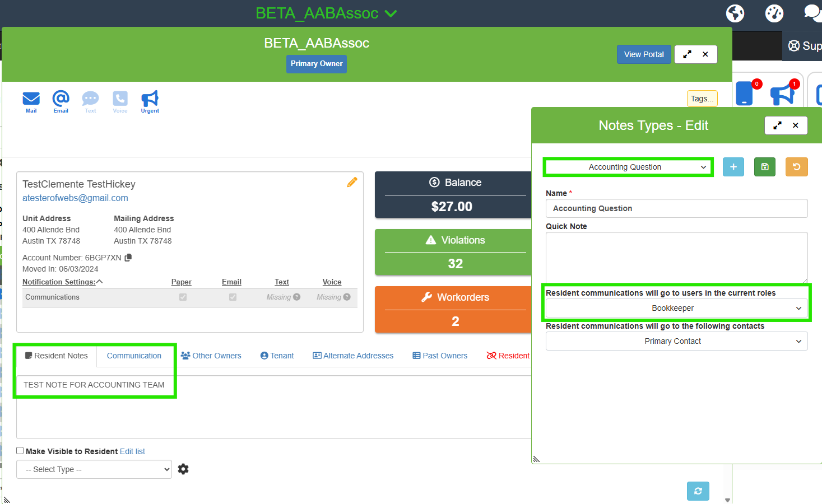Open the atesterofwebs@gmail.com email link
Screen dimensions: 822x504
[x=75, y=198]
